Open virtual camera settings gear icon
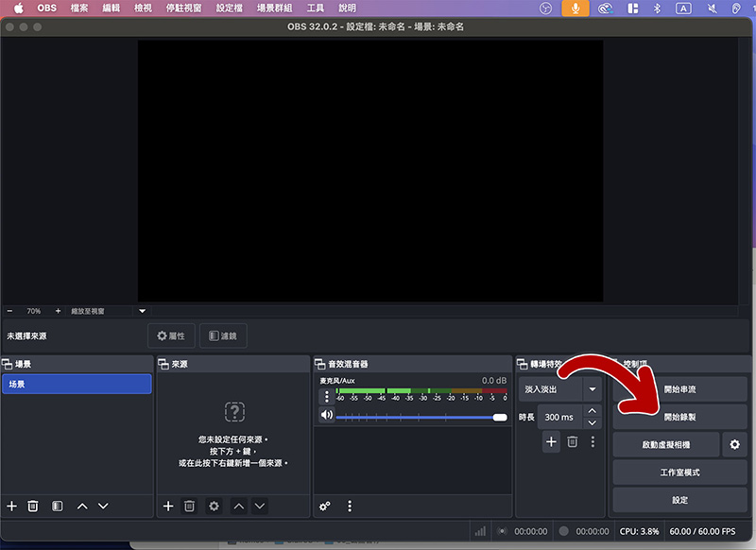This screenshot has height=550, width=756. [x=734, y=444]
